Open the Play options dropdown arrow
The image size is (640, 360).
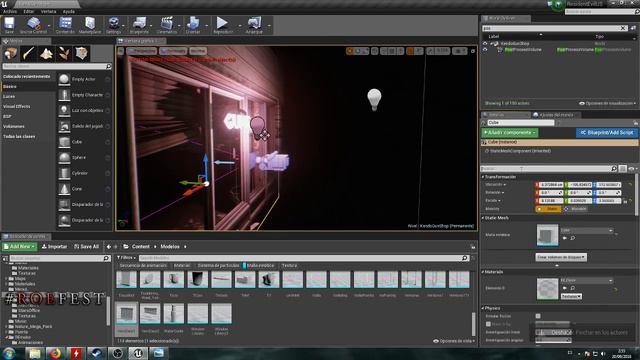[x=240, y=25]
